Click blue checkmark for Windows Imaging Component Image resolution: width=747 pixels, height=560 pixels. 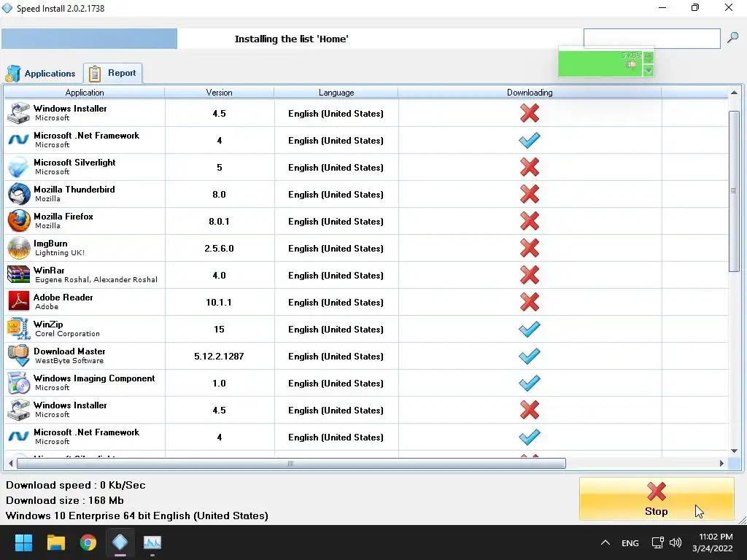tap(530, 383)
